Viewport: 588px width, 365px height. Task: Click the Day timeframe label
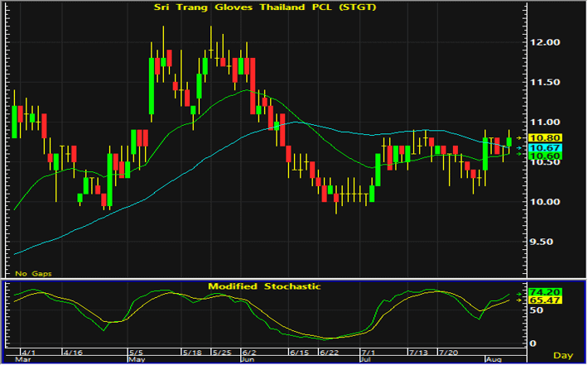coord(563,355)
